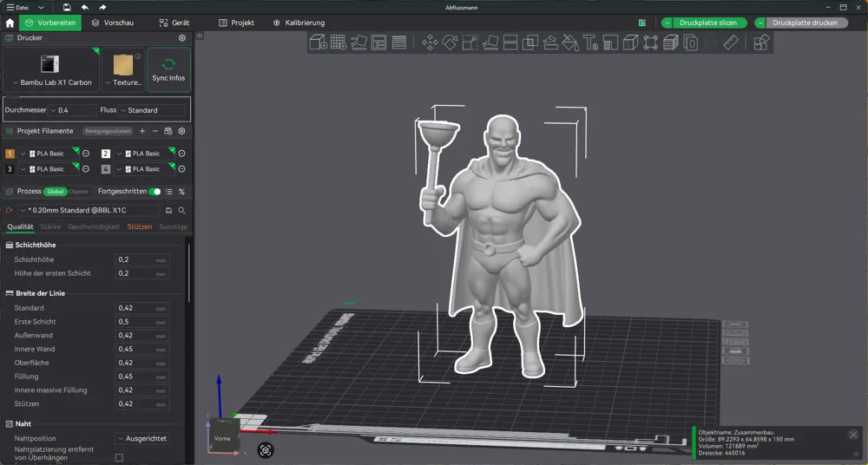Click the auto-orient icon in toolbar
This screenshot has height=465, width=868.
[358, 43]
